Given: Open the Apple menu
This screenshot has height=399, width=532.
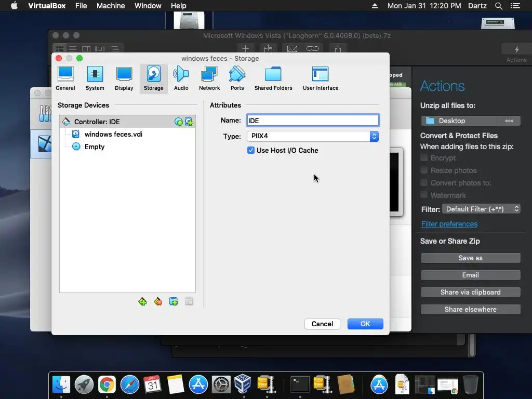Looking at the screenshot, I should click(14, 6).
